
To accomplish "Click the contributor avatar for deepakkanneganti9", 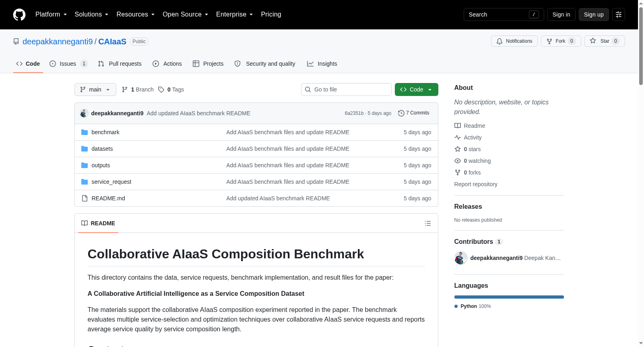I will click(461, 258).
